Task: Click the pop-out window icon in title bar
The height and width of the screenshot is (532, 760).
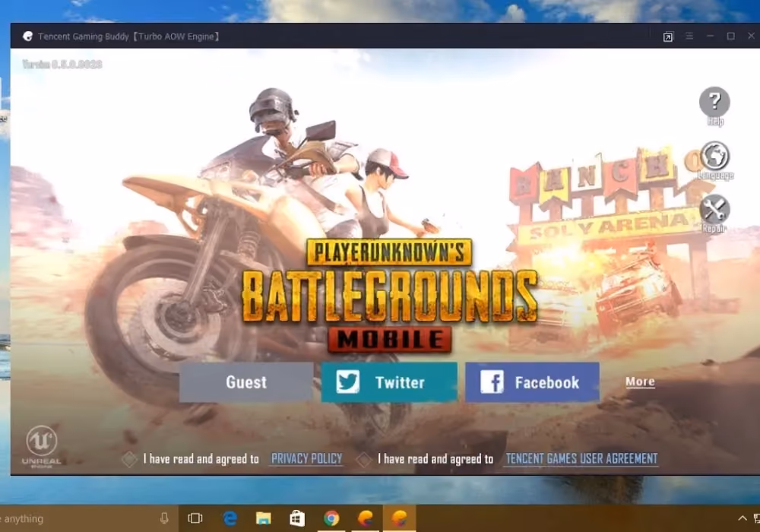Action: [x=668, y=36]
